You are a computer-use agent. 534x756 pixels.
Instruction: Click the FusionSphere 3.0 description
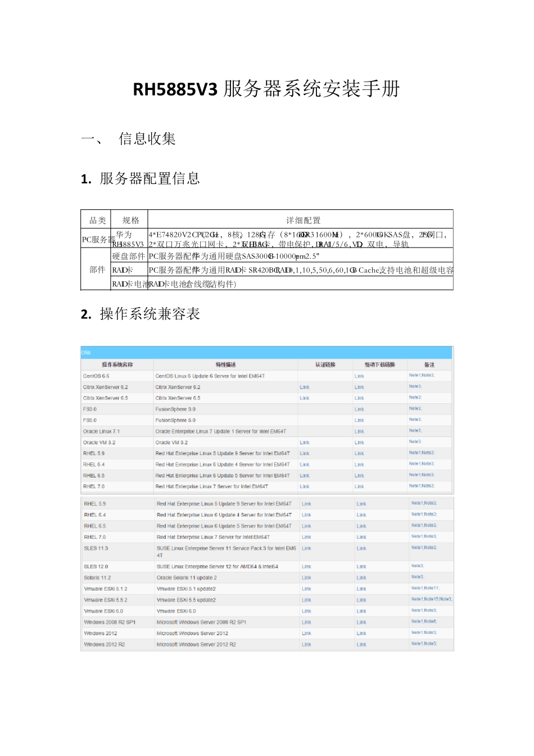175,409
